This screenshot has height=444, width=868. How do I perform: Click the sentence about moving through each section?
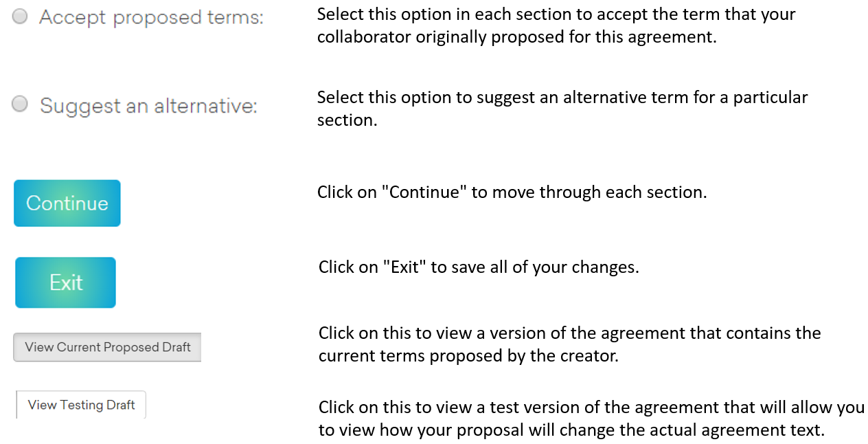[512, 192]
